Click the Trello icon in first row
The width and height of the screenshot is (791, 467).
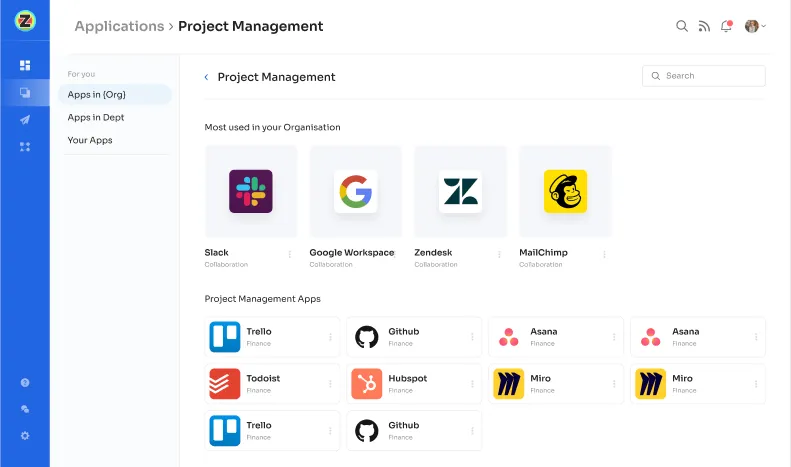coord(224,337)
